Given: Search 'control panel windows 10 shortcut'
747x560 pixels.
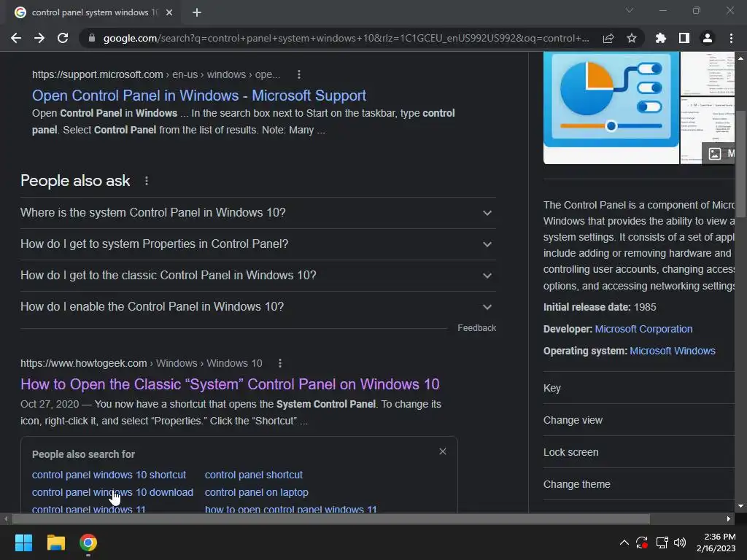Looking at the screenshot, I should tap(109, 475).
